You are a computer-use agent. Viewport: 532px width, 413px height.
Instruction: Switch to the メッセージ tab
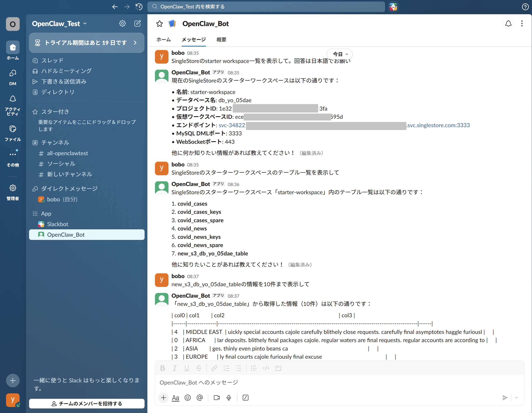point(194,39)
